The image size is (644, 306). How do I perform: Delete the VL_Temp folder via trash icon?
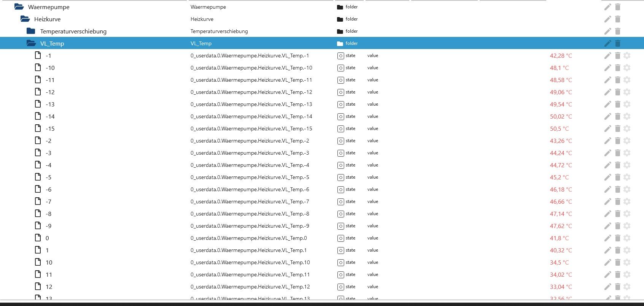(x=618, y=43)
